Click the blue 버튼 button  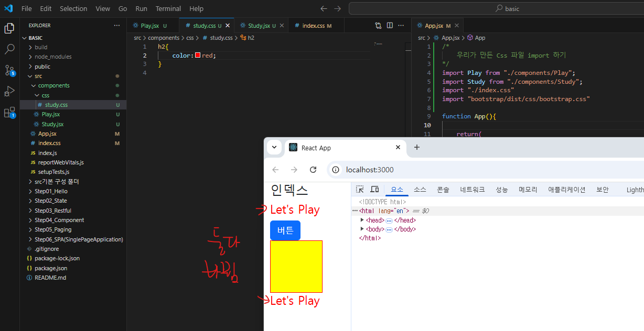tap(285, 230)
